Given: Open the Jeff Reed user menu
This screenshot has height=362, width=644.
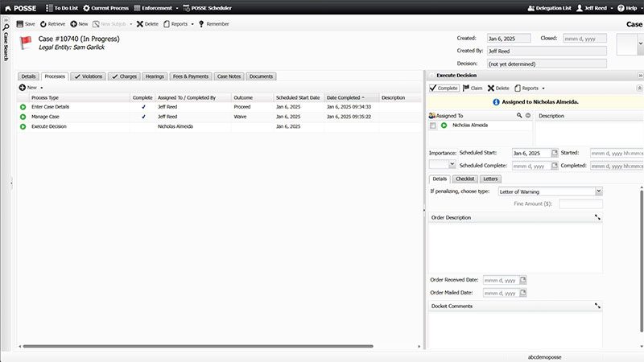Looking at the screenshot, I should pos(594,8).
